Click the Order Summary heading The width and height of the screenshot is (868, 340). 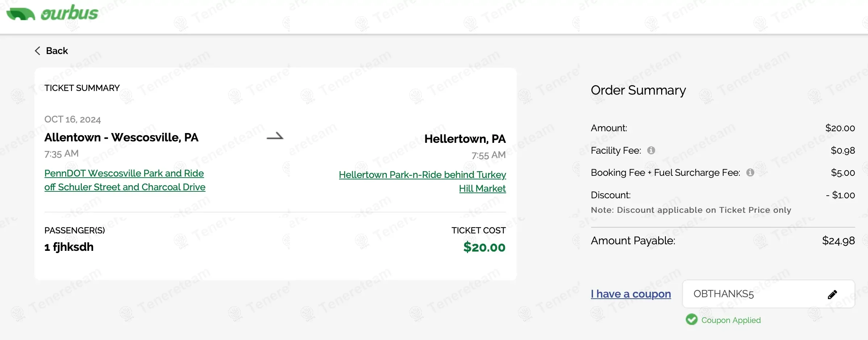[x=638, y=90]
